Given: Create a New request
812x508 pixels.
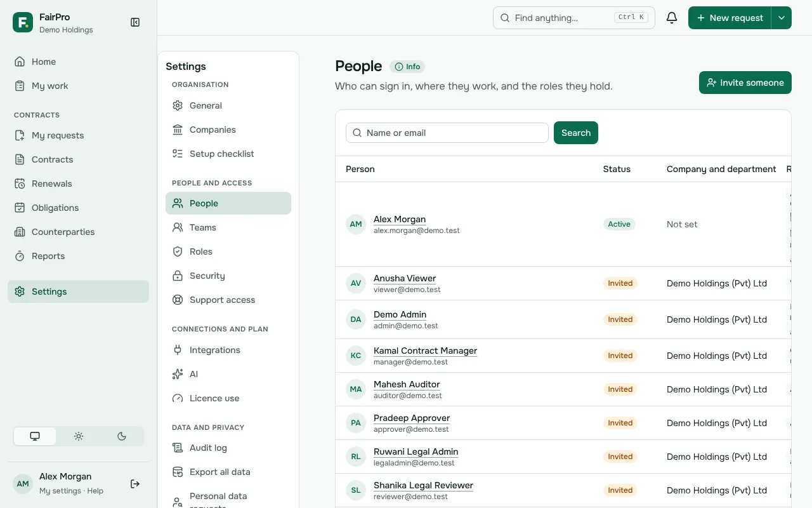Looking at the screenshot, I should pos(730,18).
